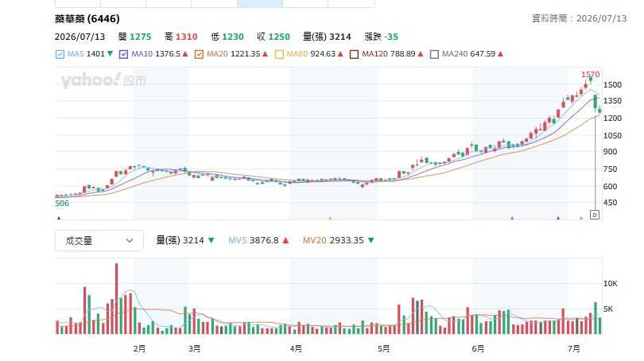Check the MA240 moving average box
Screen dimensions: 644x361
point(434,54)
